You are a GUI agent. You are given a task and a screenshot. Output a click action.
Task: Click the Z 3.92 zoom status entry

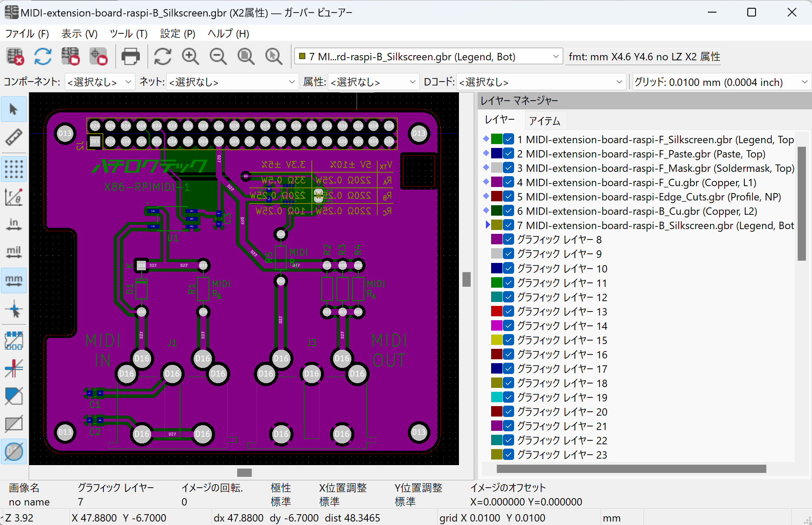[x=19, y=518]
